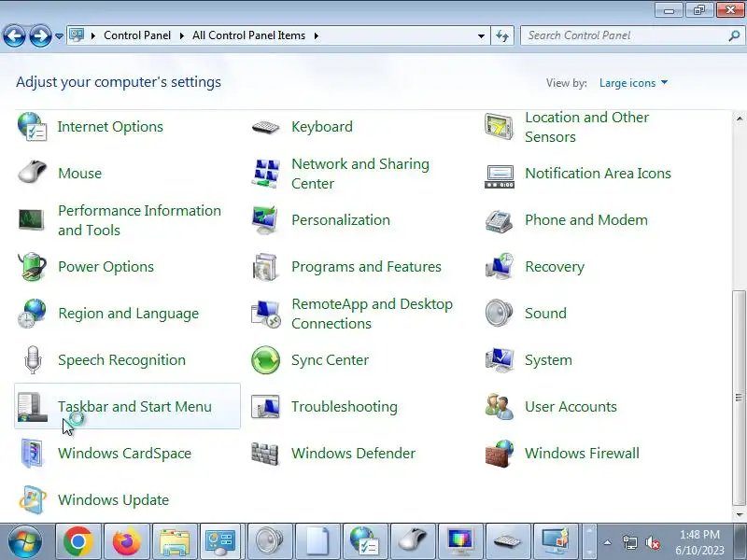The image size is (747, 560).
Task: Click All Control Panel Items breadcrumb
Action: point(248,35)
